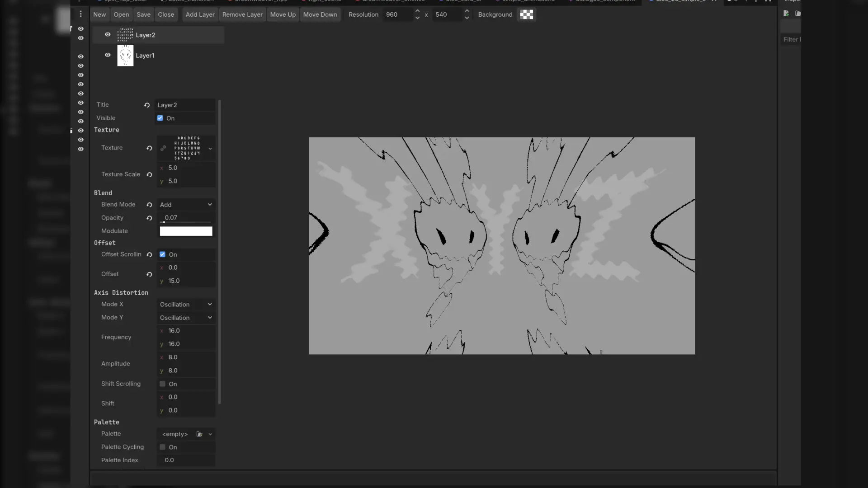Image resolution: width=868 pixels, height=488 pixels.
Task: Move the layer up with Move Up
Action: pyautogui.click(x=283, y=14)
